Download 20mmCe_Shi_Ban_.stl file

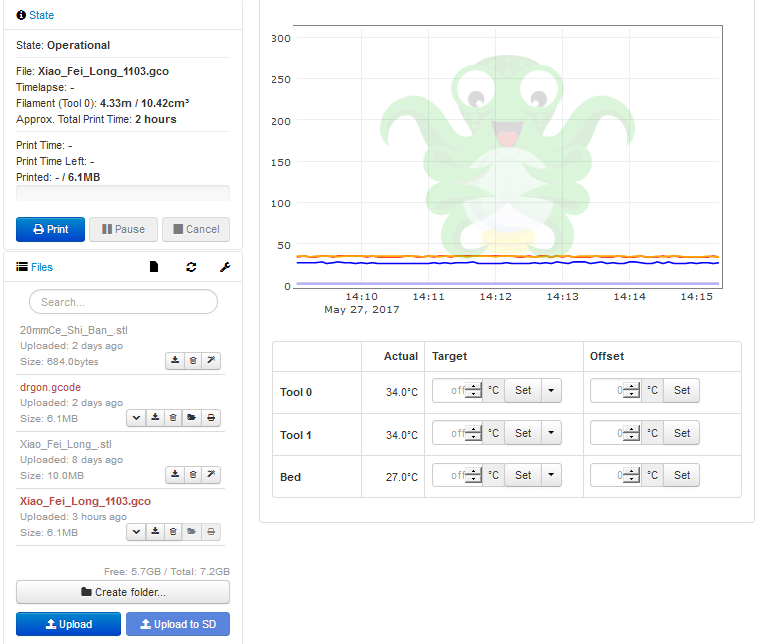[175, 361]
